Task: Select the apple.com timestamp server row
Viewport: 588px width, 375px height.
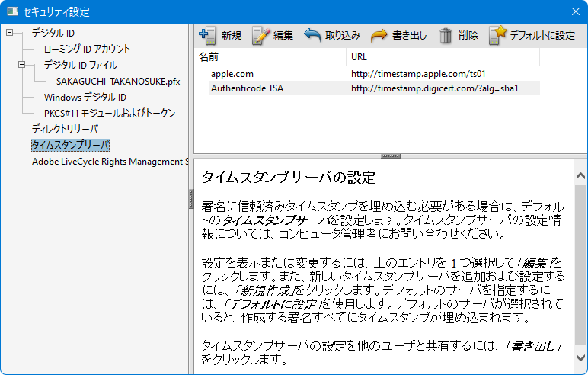Action: 232,74
